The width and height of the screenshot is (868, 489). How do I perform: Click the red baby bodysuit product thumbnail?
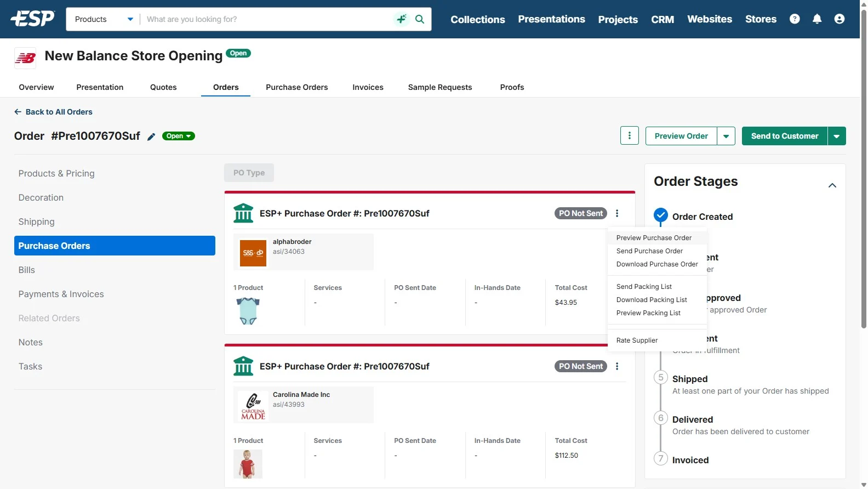[248, 464]
